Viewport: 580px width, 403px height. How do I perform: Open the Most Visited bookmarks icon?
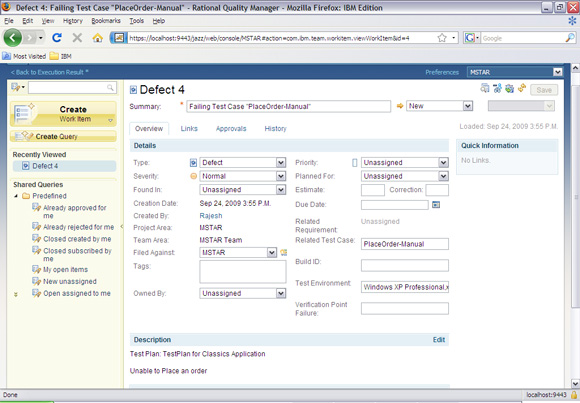coord(7,56)
